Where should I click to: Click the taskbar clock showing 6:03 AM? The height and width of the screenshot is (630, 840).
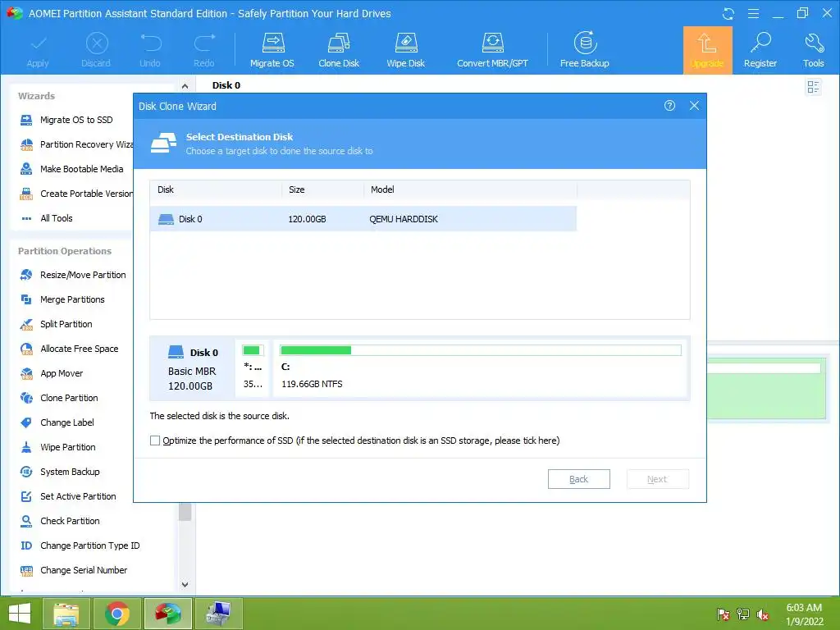(804, 614)
